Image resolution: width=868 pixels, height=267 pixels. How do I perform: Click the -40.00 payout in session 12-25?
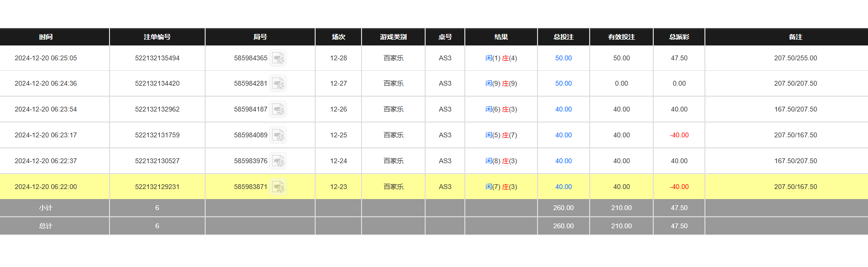coord(679,135)
